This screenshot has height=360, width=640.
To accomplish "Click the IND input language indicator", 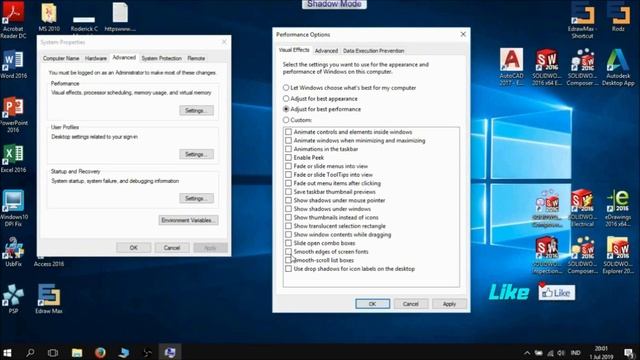I will 576,353.
